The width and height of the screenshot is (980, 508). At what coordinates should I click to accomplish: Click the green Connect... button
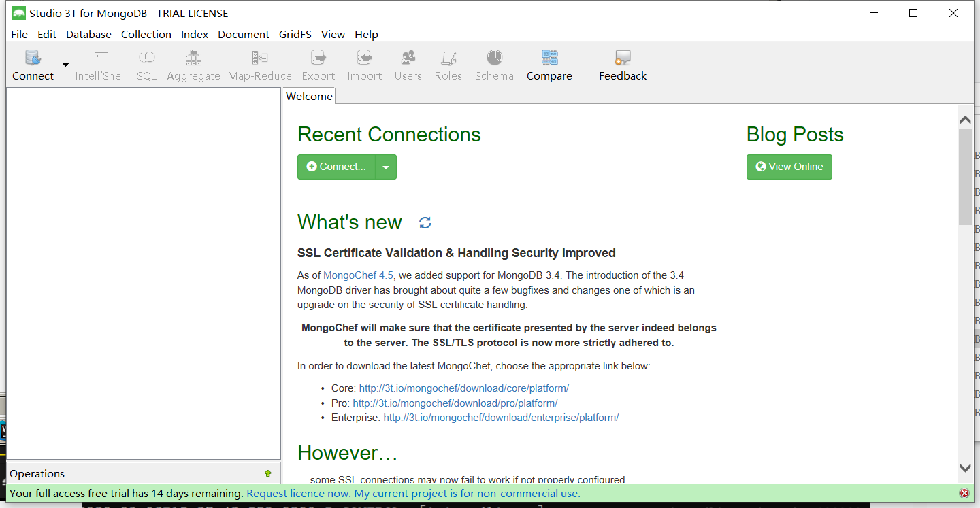pos(337,167)
